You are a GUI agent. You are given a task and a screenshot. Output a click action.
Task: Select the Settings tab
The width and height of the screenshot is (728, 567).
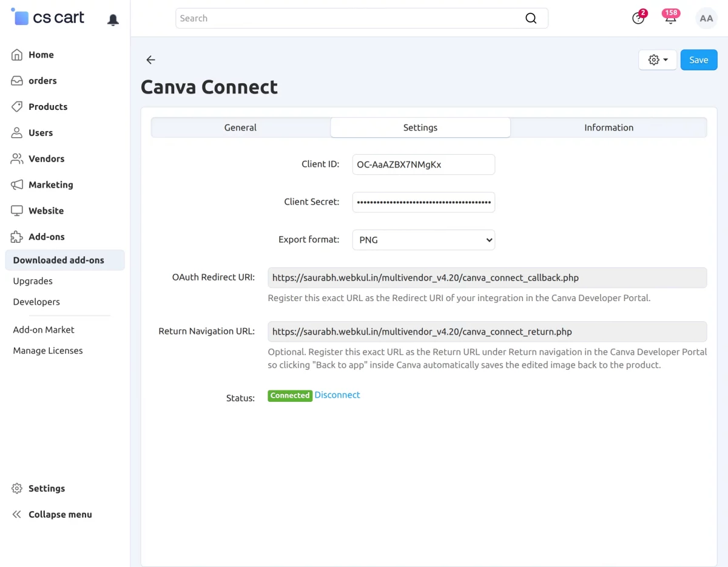pos(420,127)
